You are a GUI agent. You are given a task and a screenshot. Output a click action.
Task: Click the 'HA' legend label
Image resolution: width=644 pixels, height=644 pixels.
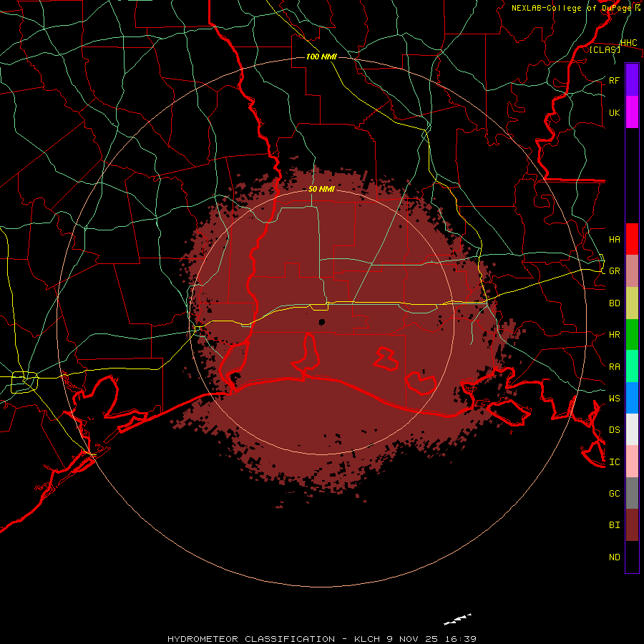615,239
